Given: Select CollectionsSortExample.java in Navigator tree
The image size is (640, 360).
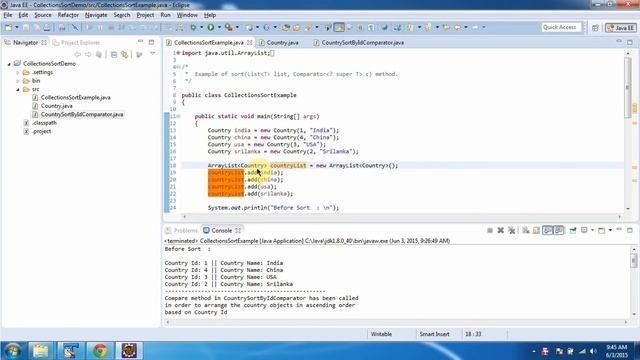Looking at the screenshot, I should coord(76,98).
